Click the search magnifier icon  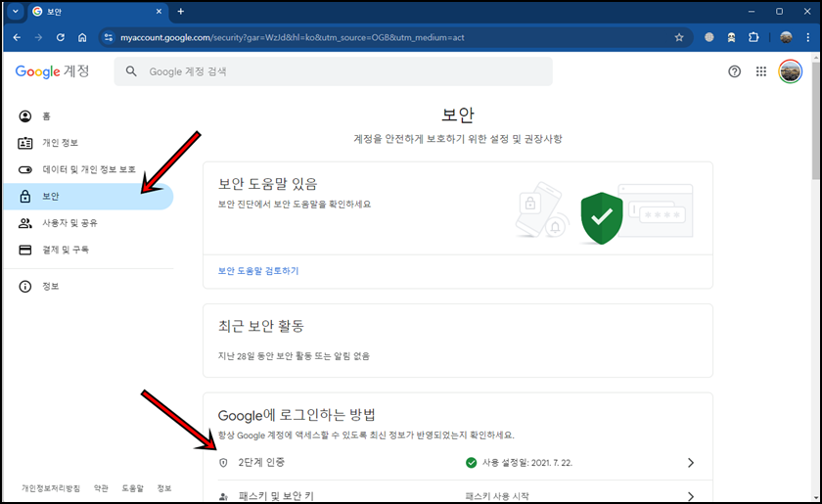click(131, 71)
